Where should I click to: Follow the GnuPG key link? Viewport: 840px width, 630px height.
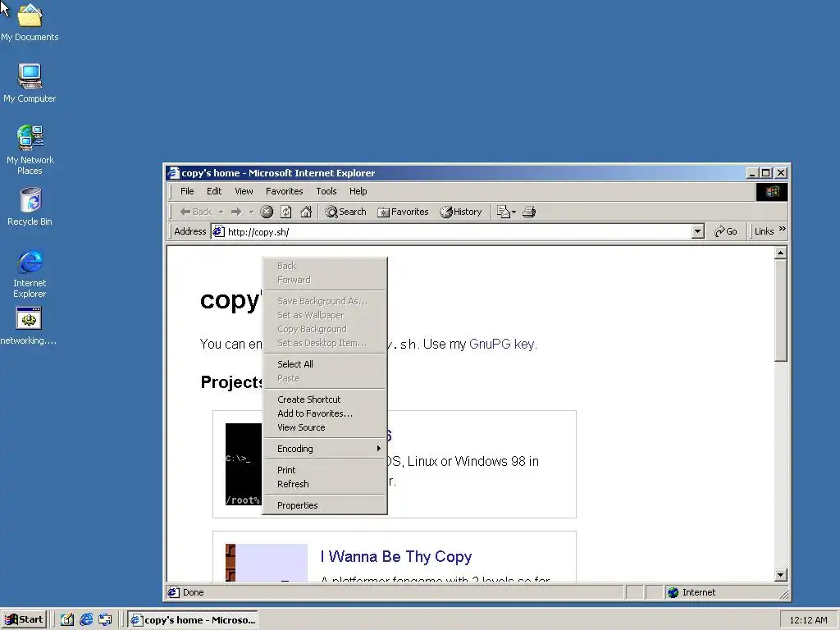[x=503, y=345]
